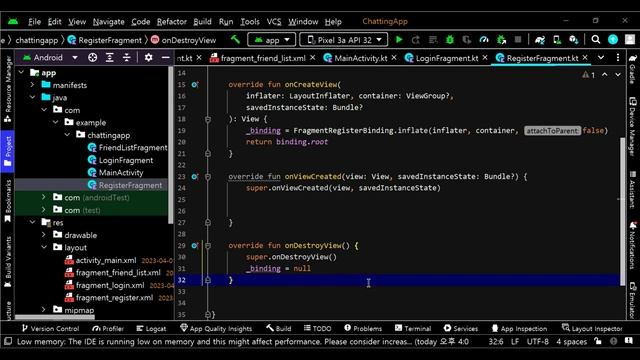Image resolution: width=640 pixels, height=360 pixels.
Task: Toggle the Resource Manager tool window
Action: click(x=7, y=89)
